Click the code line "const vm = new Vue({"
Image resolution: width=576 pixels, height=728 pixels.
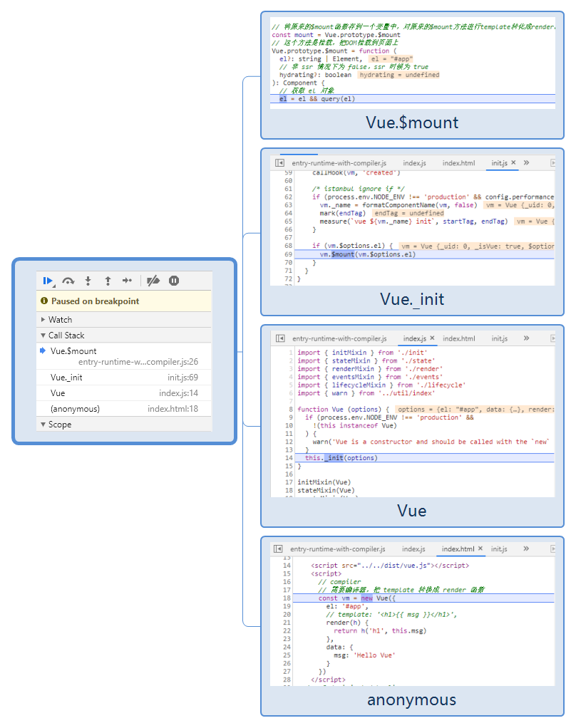[356, 598]
